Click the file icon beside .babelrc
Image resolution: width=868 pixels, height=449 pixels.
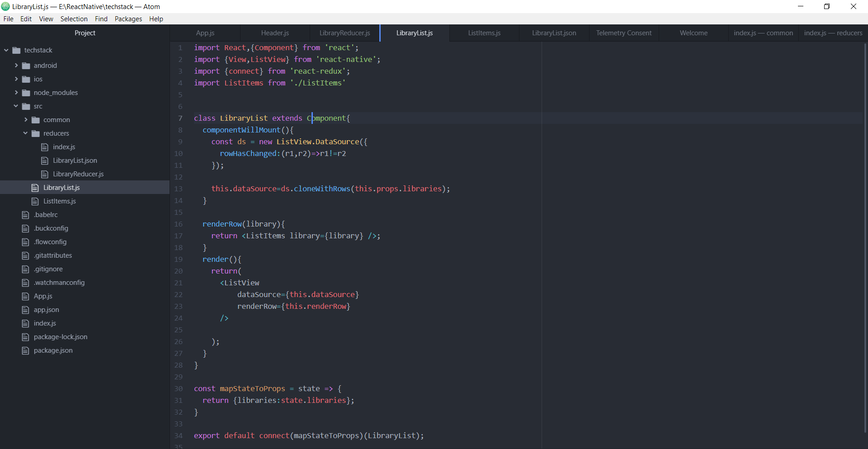26,215
